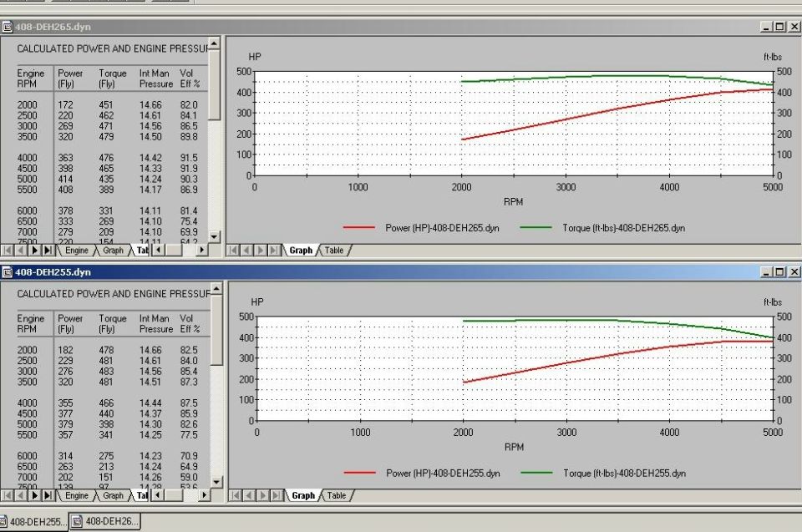This screenshot has height=532, width=802.
Task: Maximize the 408-DEH255.dyn window
Action: [779, 272]
